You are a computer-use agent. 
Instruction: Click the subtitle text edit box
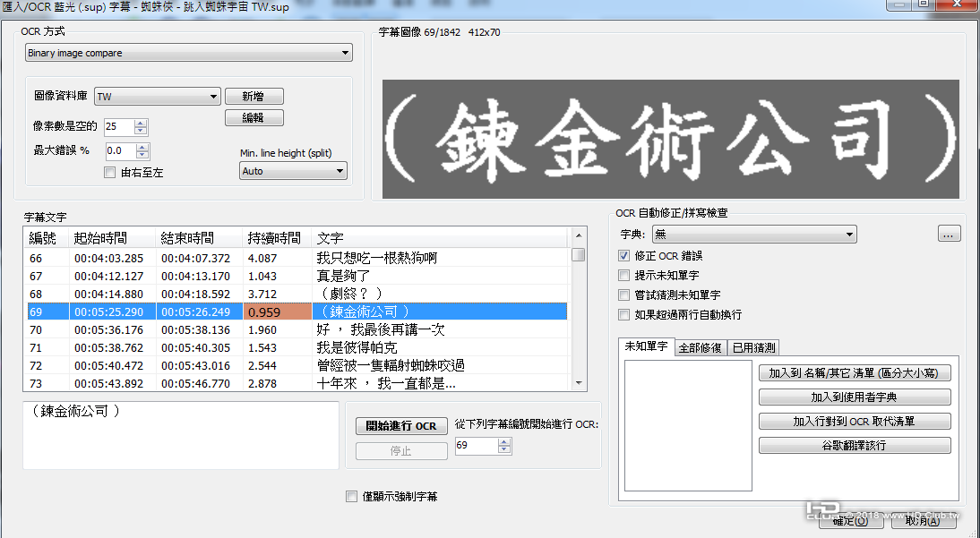(181, 436)
